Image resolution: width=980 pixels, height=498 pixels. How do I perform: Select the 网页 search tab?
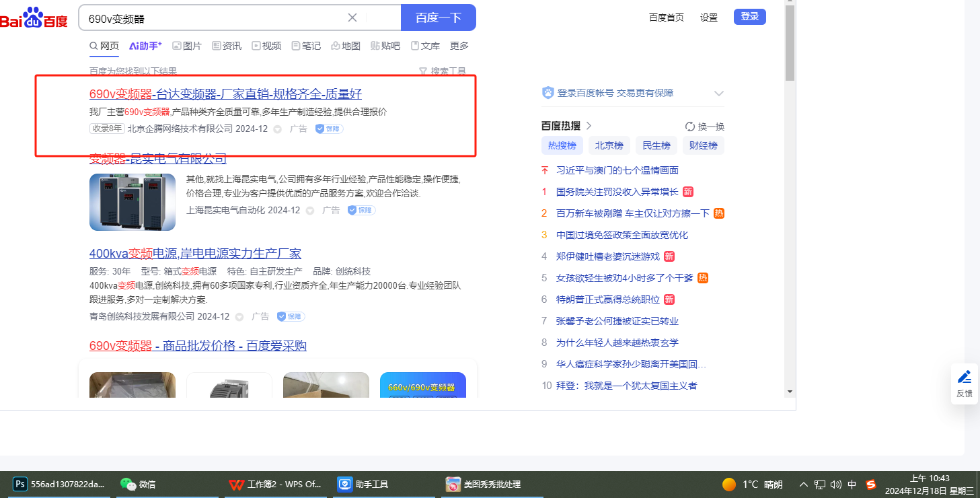(x=104, y=46)
